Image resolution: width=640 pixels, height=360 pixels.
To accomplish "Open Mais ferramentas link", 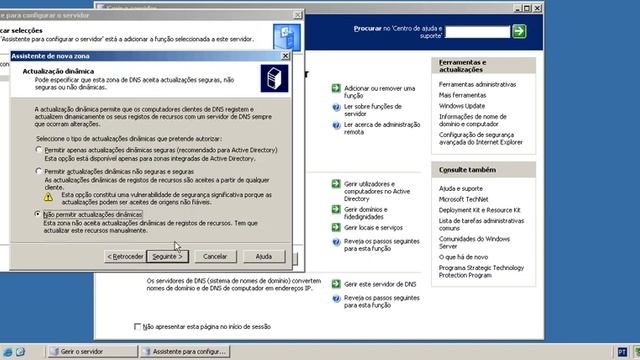I will point(462,95).
